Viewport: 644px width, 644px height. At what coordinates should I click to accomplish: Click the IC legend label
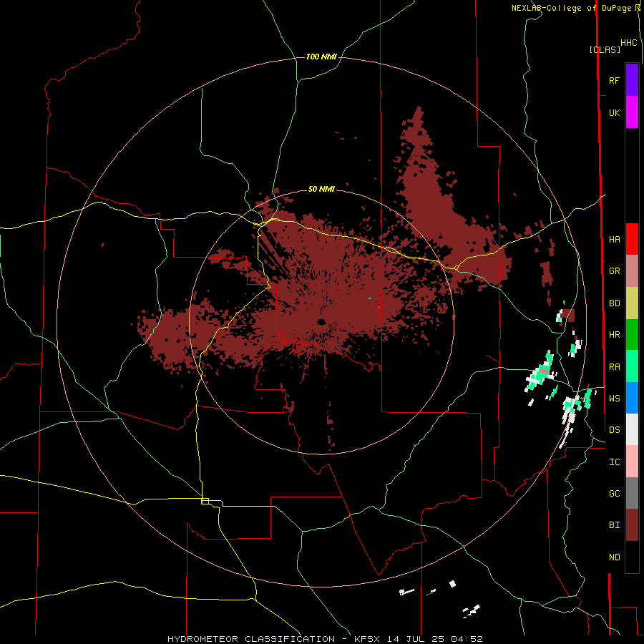click(614, 462)
